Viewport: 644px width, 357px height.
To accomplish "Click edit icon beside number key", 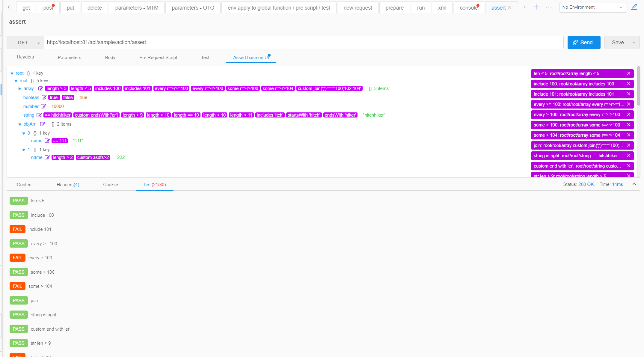I will point(43,106).
